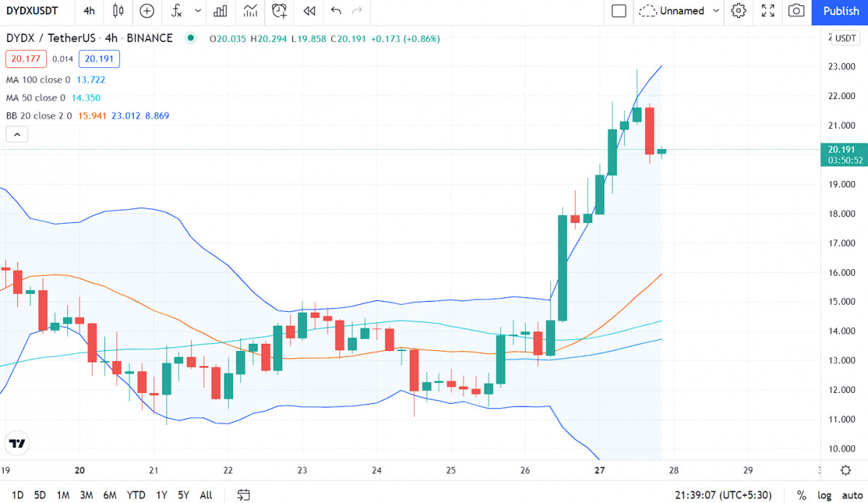Open the go-to-date calendar icon
The width and height of the screenshot is (868, 503).
tap(244, 495)
